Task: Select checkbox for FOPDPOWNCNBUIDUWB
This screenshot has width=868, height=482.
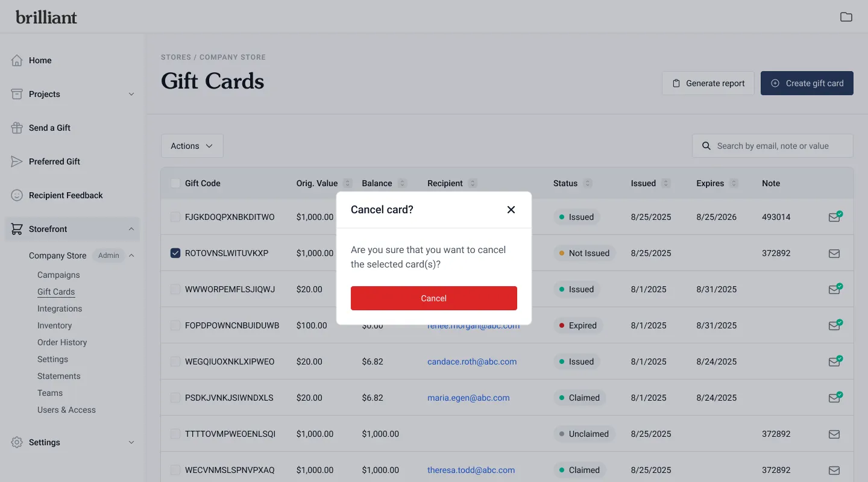Action: coord(175,325)
